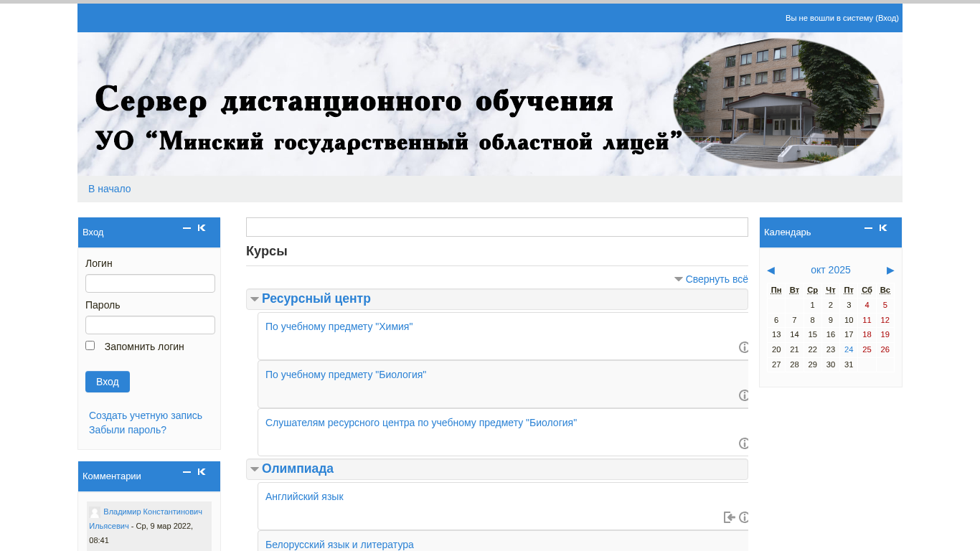980x551 pixels.
Task: Click the Вход login button
Action: coord(108,382)
